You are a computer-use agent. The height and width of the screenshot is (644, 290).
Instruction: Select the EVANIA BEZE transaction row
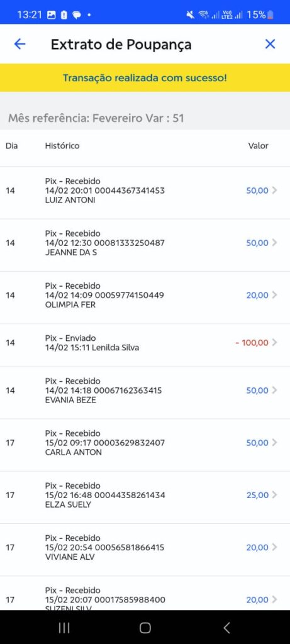pos(145,390)
